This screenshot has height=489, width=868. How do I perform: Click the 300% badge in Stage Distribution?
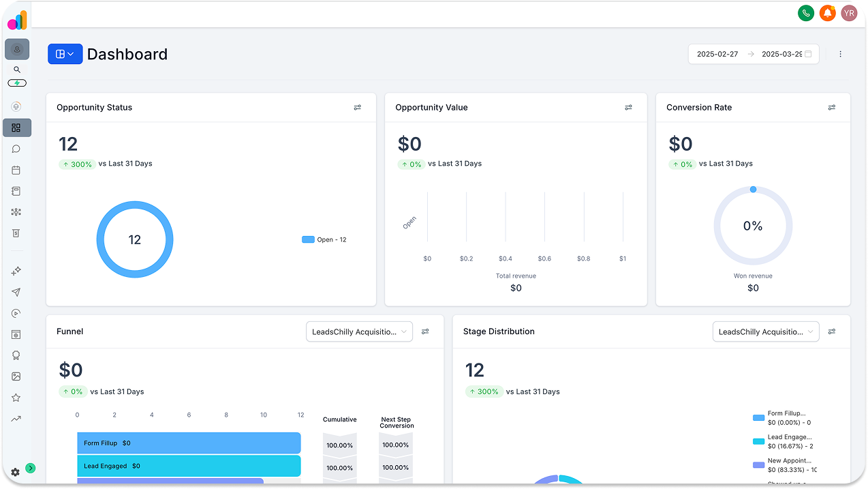[484, 392]
